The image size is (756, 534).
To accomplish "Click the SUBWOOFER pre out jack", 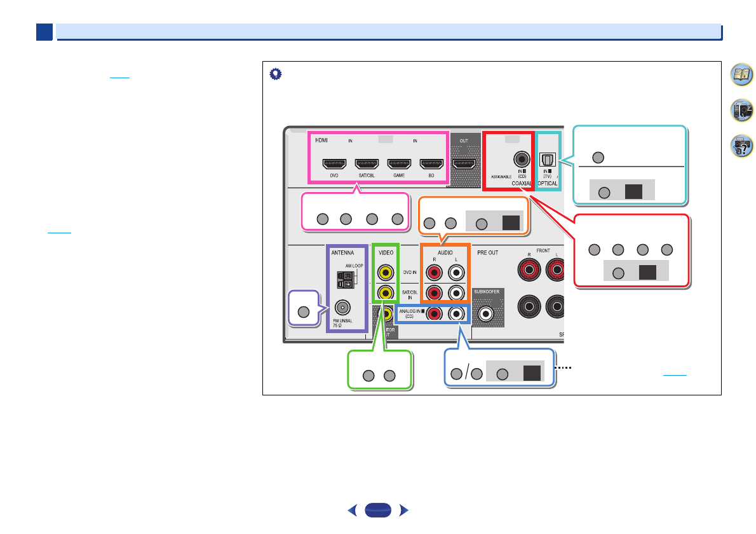I will click(x=487, y=313).
